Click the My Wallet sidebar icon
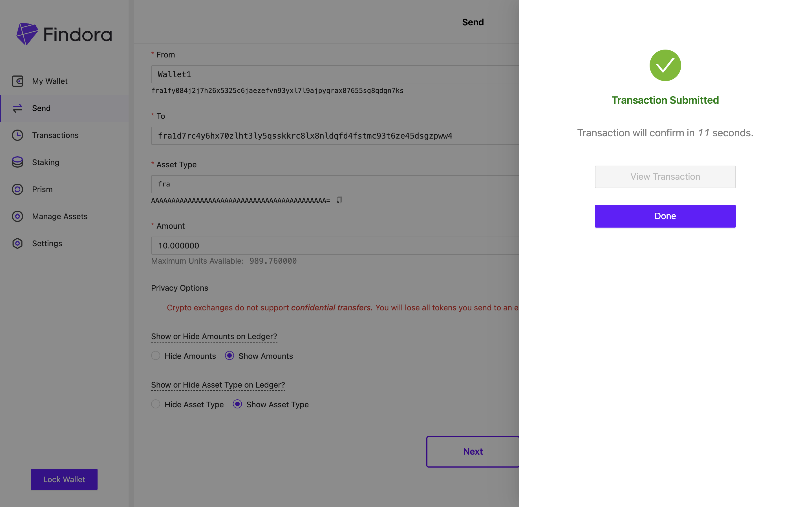This screenshot has width=812, height=507. 17,81
